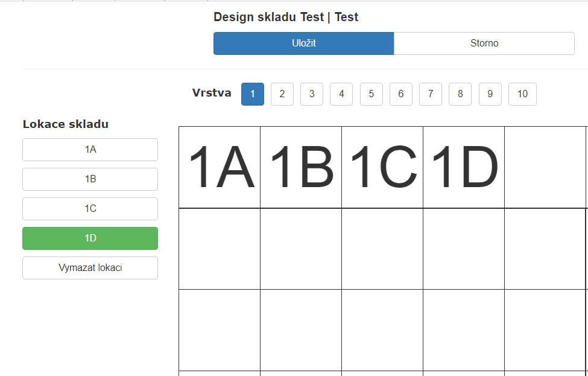Image resolution: width=588 pixels, height=376 pixels.
Task: Switch to layer 9
Action: 490,94
